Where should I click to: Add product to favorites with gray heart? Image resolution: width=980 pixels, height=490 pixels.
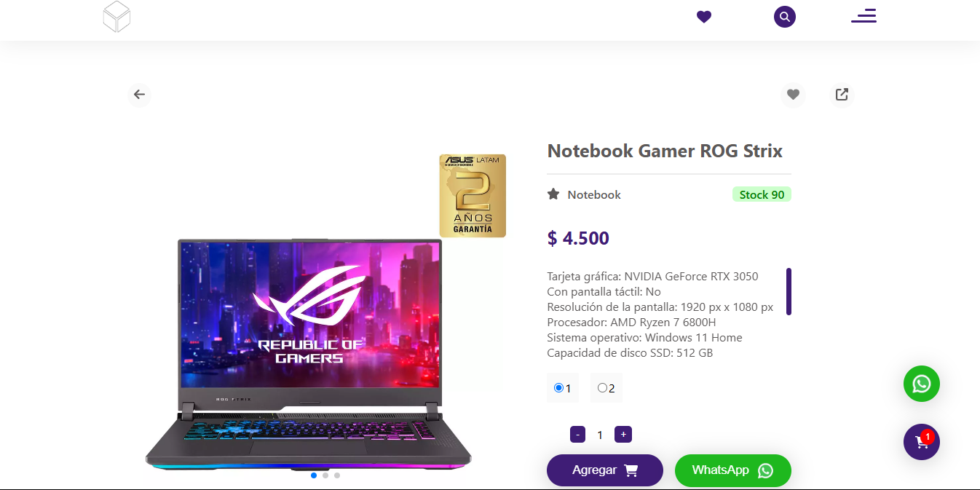(793, 95)
